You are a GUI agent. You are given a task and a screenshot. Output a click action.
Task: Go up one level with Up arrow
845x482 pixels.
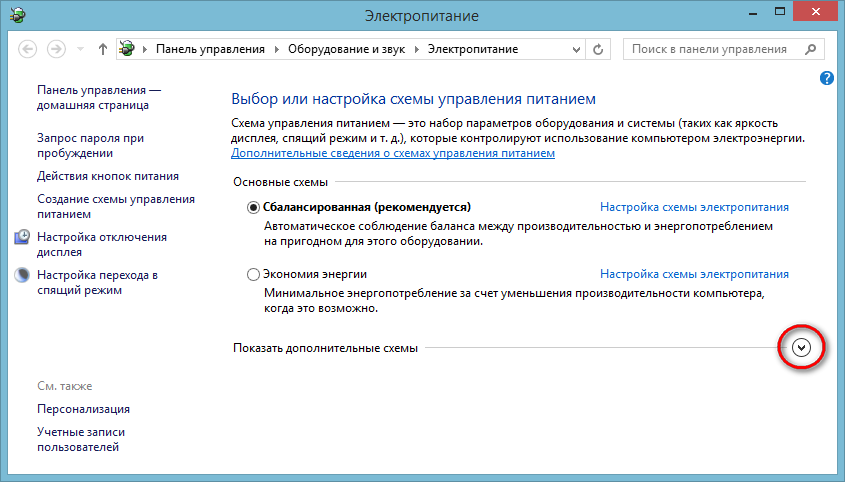tap(102, 49)
